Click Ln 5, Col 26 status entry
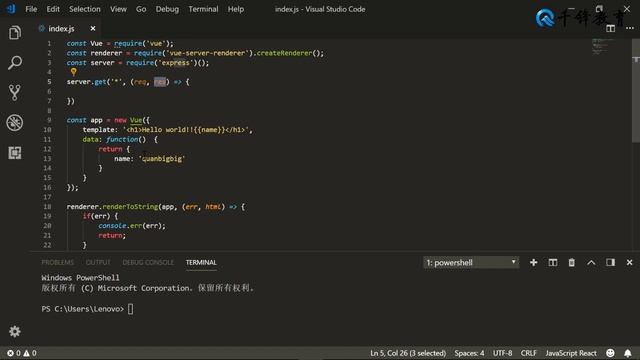 click(408, 353)
